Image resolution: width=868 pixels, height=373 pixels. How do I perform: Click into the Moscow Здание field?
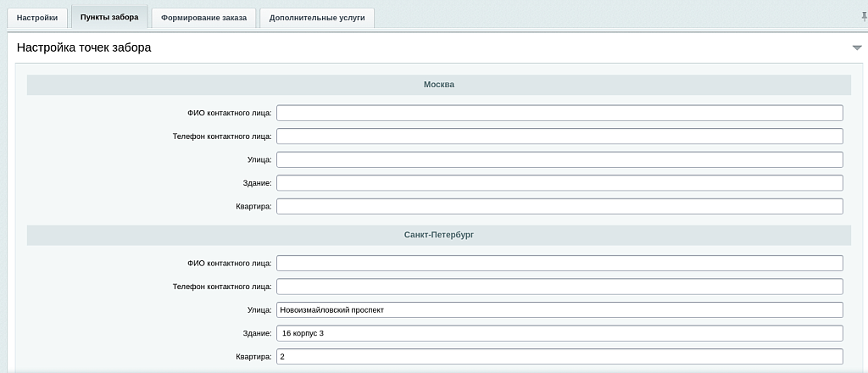click(559, 183)
